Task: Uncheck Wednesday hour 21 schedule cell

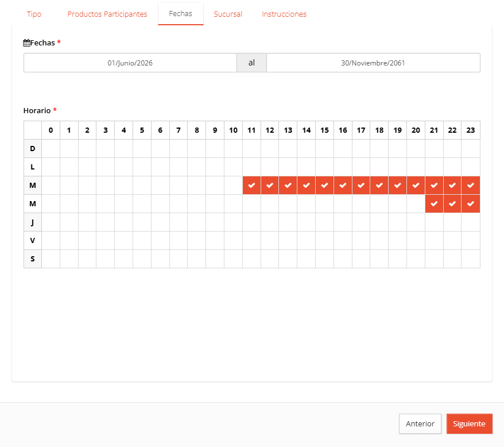Action: coord(434,204)
